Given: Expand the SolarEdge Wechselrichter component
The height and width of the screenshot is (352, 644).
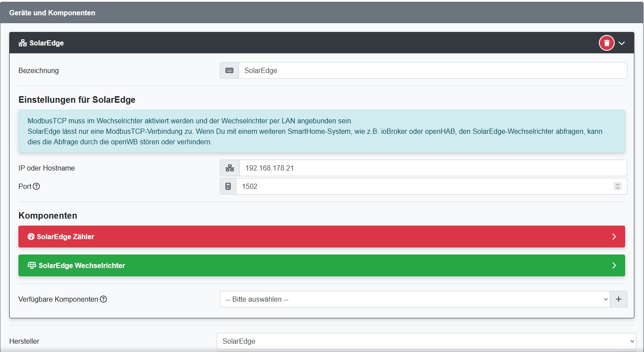Looking at the screenshot, I should tap(321, 265).
